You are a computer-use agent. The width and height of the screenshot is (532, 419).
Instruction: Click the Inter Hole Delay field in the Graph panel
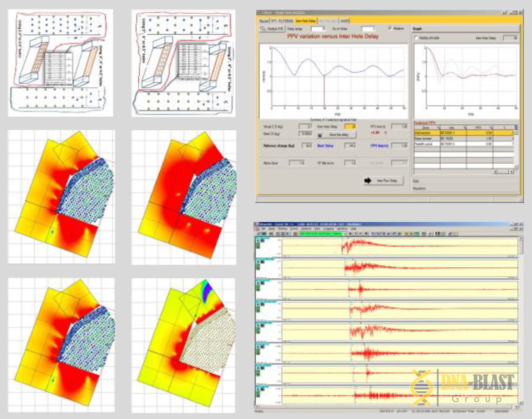[x=510, y=38]
